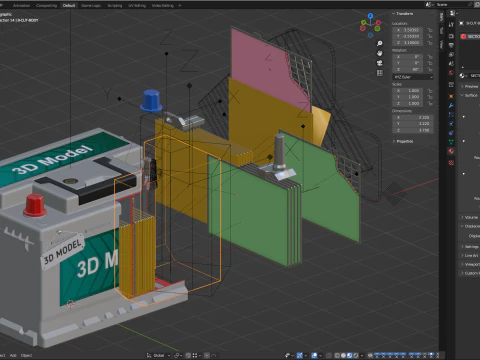Open the Object Data green triangle tab
Viewport: 480px width, 360px height.
click(451, 142)
